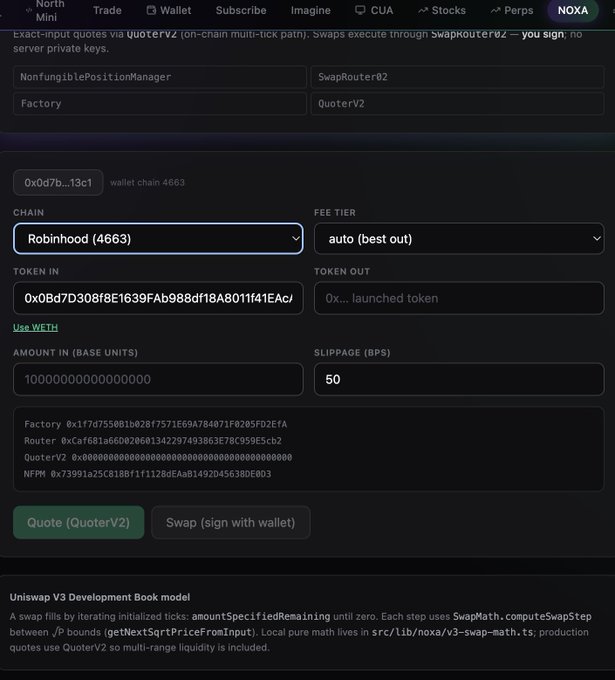This screenshot has height=680, width=615.
Task: Click the wallet icon beside Wallet
Action: (151, 10)
